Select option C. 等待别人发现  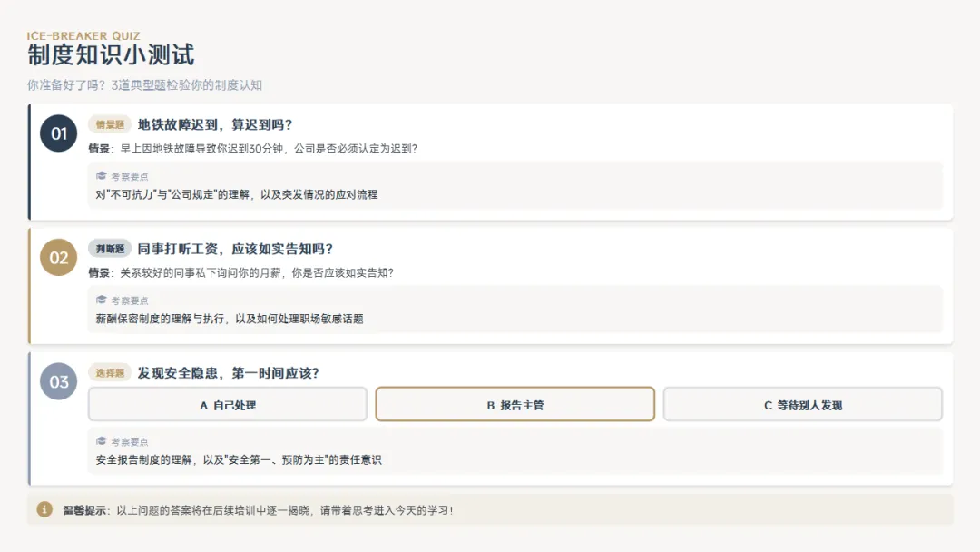(x=802, y=405)
